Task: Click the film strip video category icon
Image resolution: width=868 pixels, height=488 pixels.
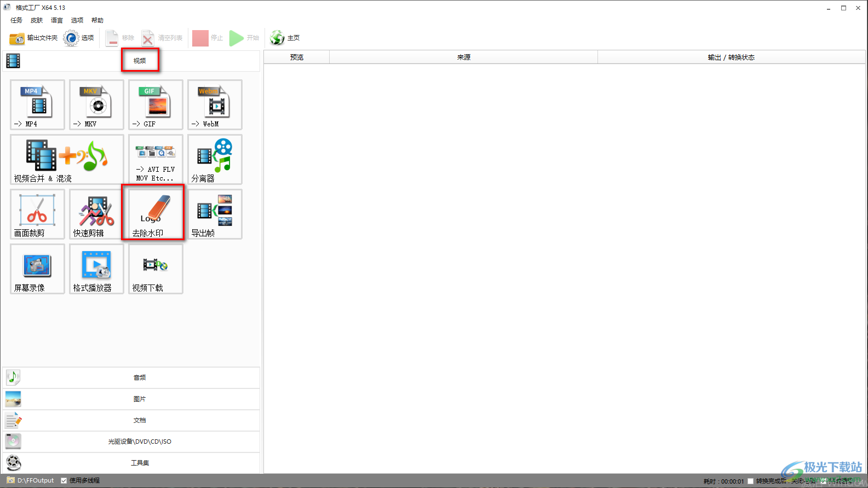Action: [13, 61]
